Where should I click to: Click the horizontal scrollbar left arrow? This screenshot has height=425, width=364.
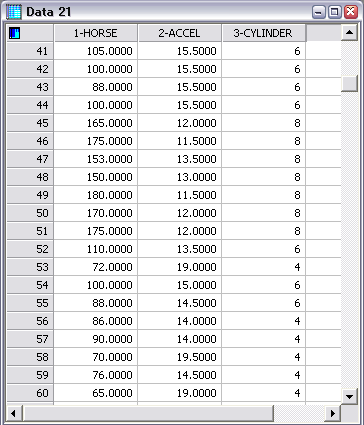(14, 414)
